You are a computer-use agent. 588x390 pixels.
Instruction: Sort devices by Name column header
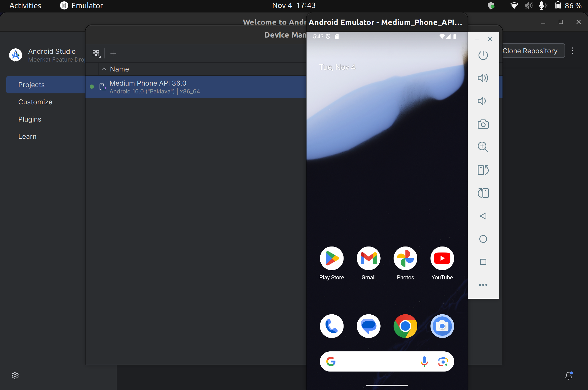(119, 69)
